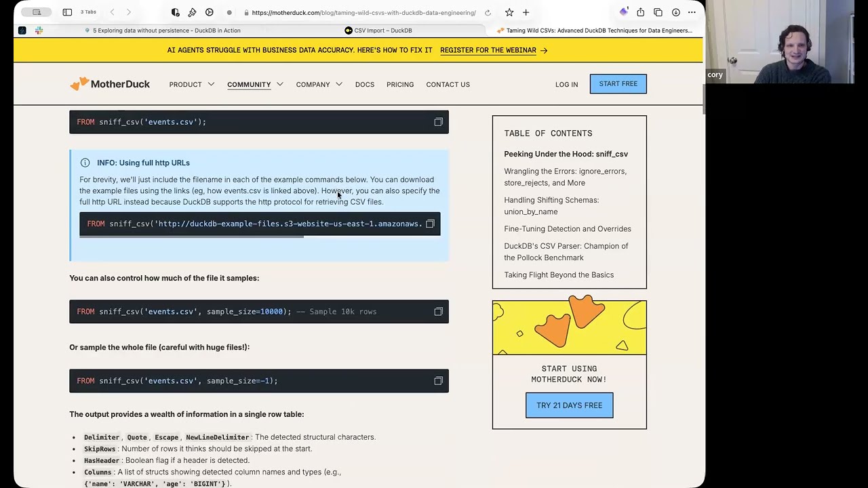Expand the COMMUNITY navigation dropdown
This screenshot has height=488, width=868.
pos(255,85)
